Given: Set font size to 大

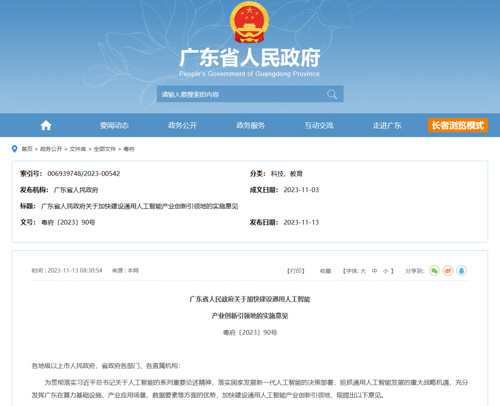Looking at the screenshot, I should [363, 271].
